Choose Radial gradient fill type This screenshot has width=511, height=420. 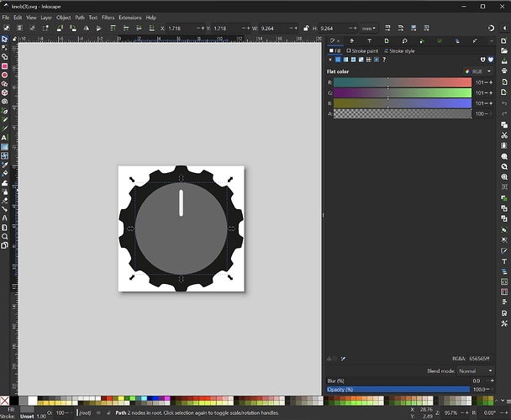pos(353,60)
